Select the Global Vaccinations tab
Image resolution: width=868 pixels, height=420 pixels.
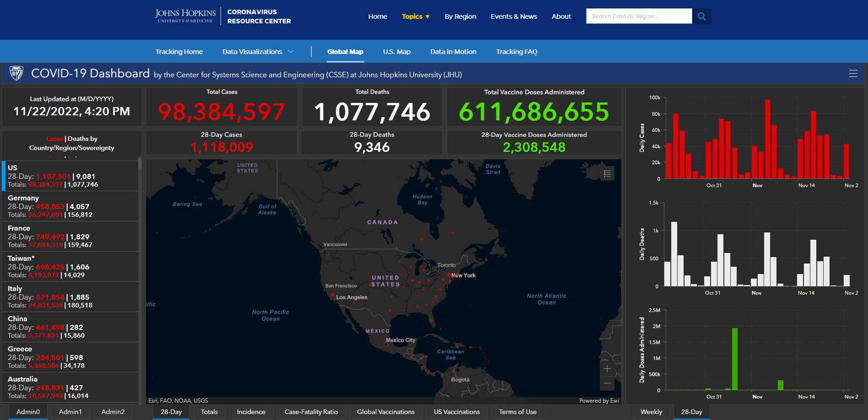pyautogui.click(x=386, y=412)
